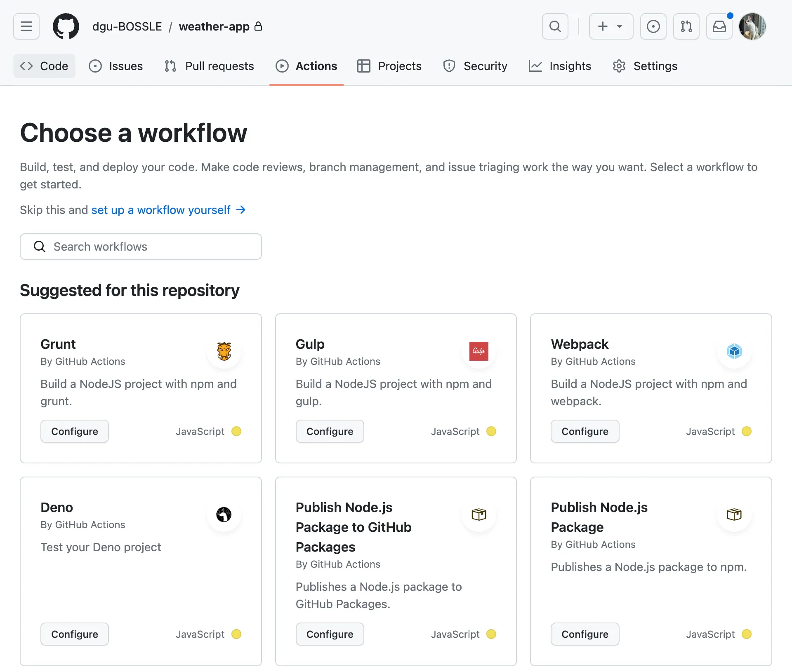Expand the create new plus dropdown

[x=611, y=26]
